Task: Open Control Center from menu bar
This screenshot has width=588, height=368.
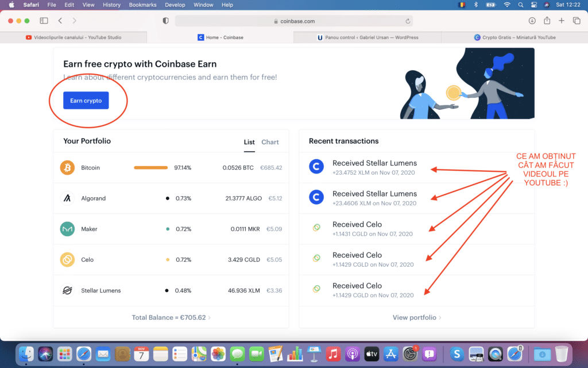Action: [x=534, y=5]
